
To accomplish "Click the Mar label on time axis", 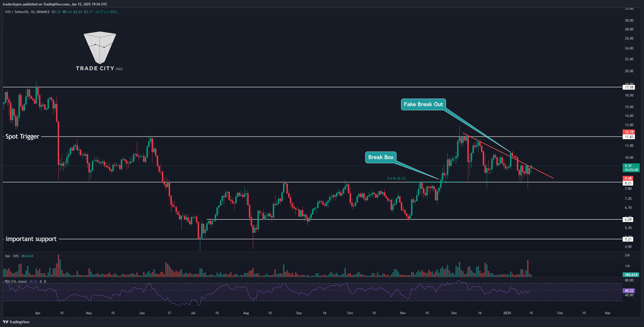I will [608, 313].
